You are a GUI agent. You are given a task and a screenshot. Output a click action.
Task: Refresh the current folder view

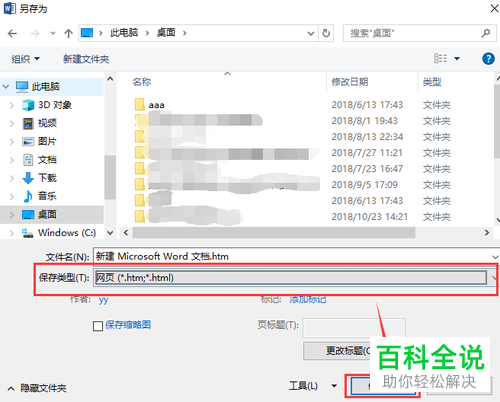tap(326, 33)
